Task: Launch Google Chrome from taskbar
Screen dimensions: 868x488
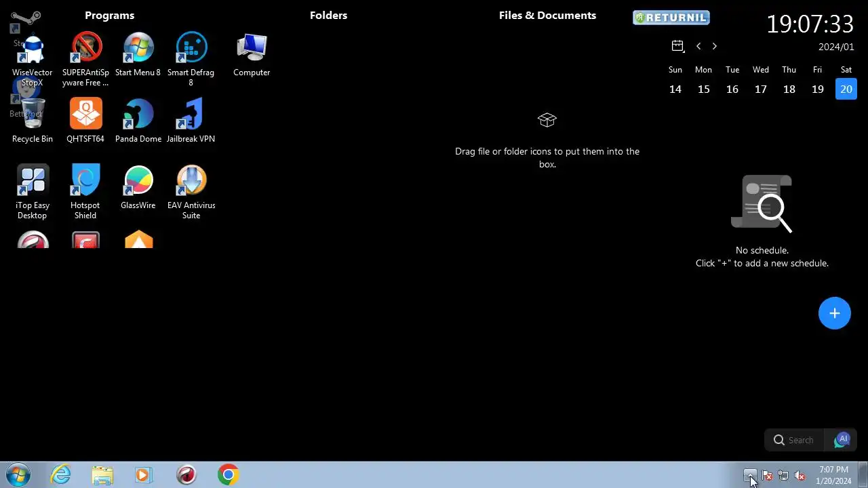Action: (x=229, y=475)
